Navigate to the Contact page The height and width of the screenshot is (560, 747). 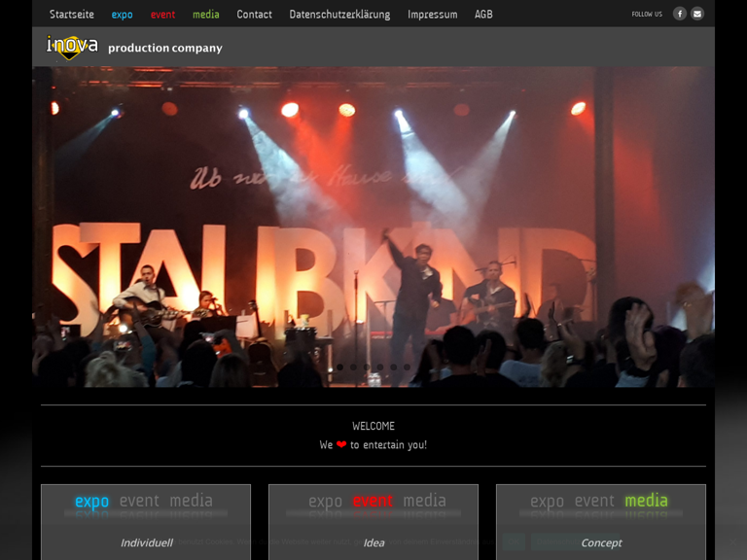[254, 15]
